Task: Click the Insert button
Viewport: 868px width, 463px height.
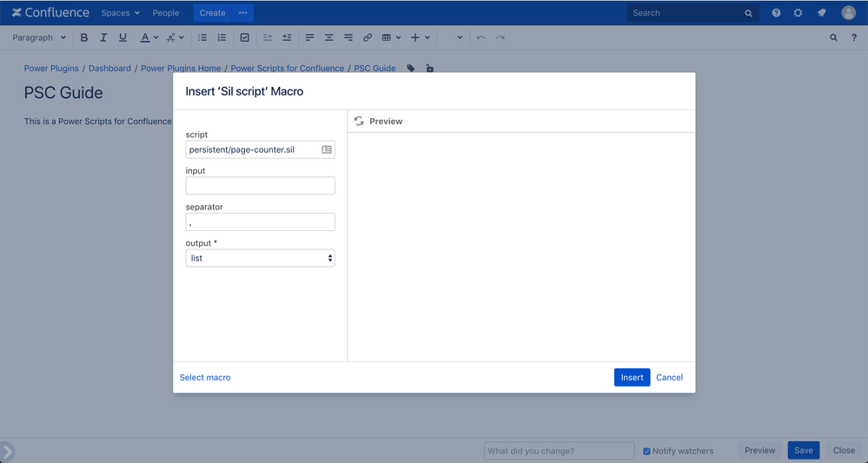Action: (632, 377)
